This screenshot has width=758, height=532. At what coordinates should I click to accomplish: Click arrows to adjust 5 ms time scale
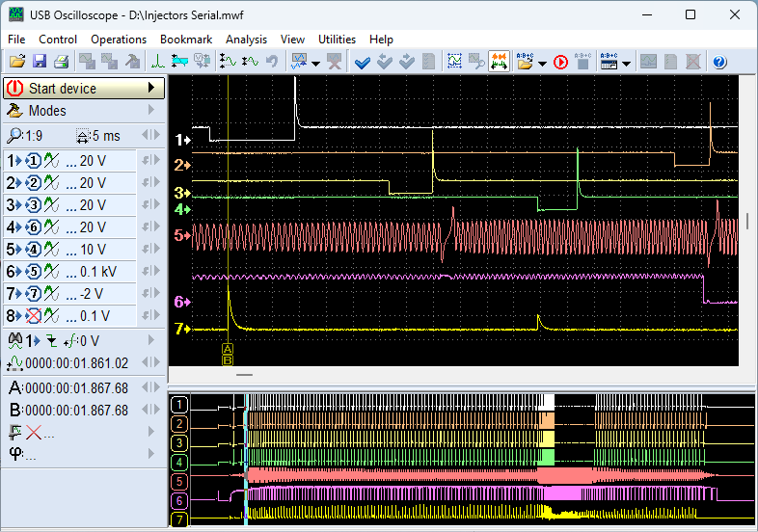(150, 135)
